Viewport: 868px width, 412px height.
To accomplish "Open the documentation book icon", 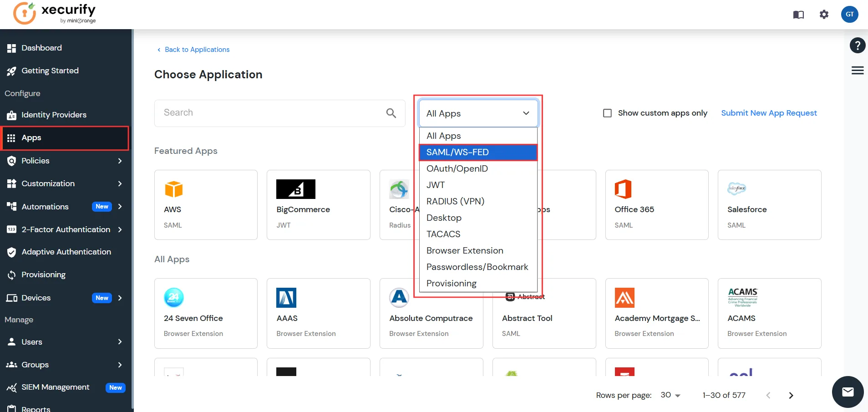I will click(798, 15).
